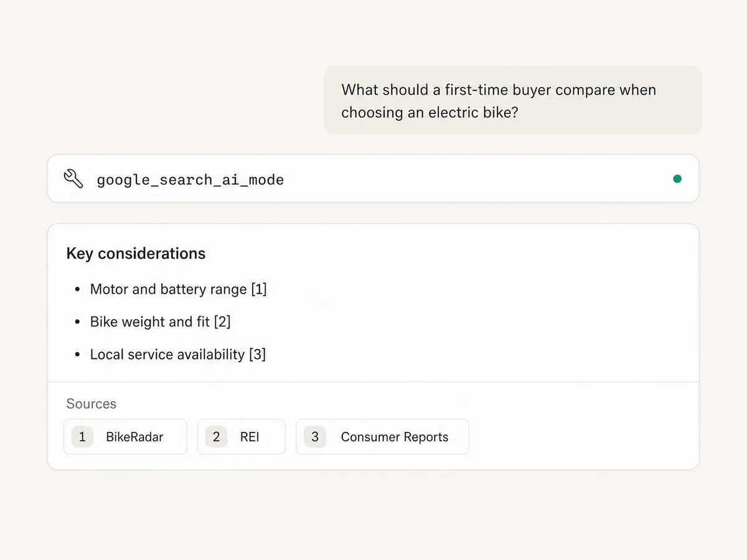Viewport: 747px width, 560px height.
Task: Click citation [2] after Bike weight and fit
Action: [222, 322]
